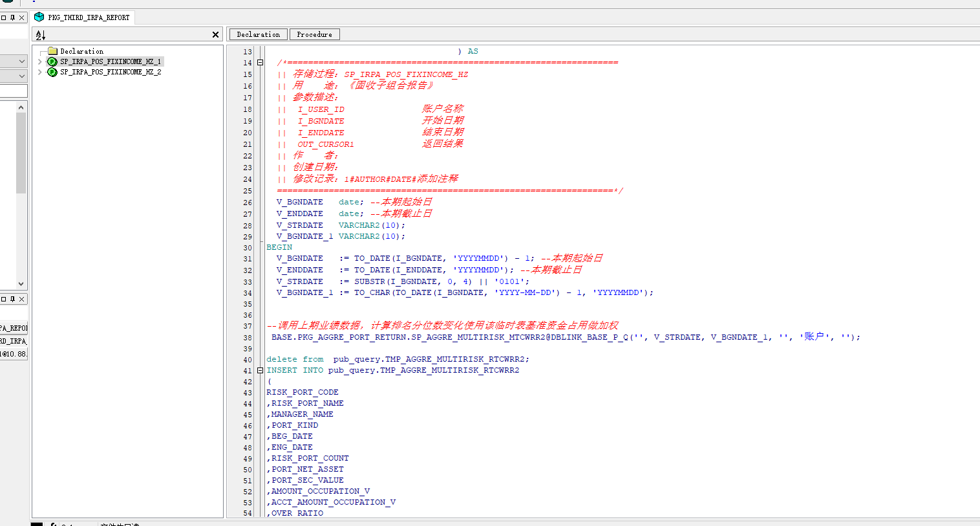Select the SP_IRPA_POS_FIXINCOME_HZ_2 tree row
Image resolution: width=980 pixels, height=526 pixels.
tap(111, 72)
